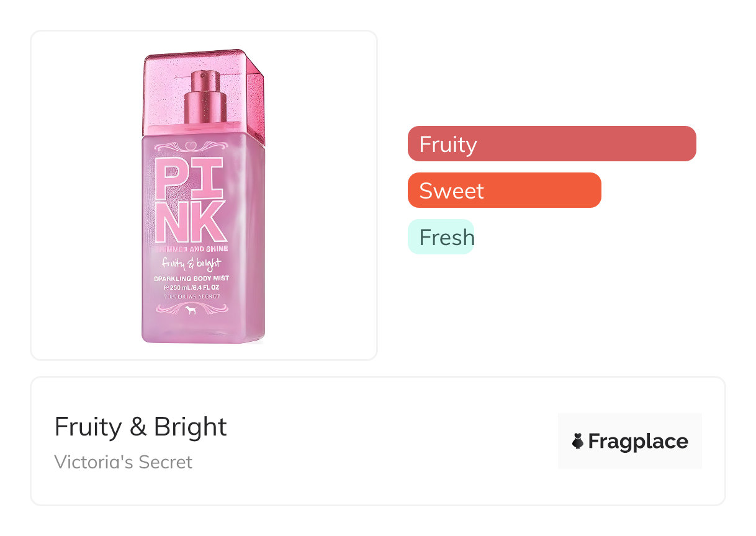The height and width of the screenshot is (536, 756).
Task: Select the red Fruity accord bar
Action: [x=552, y=144]
